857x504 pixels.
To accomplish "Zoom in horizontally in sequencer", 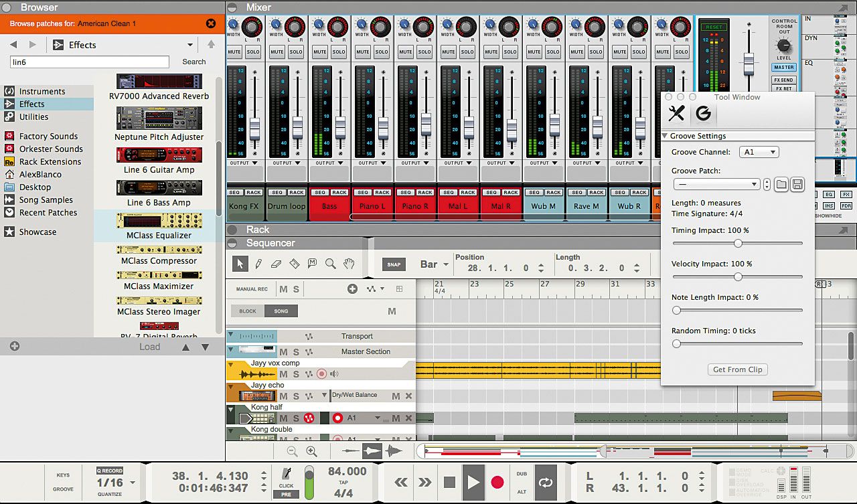I will [311, 452].
